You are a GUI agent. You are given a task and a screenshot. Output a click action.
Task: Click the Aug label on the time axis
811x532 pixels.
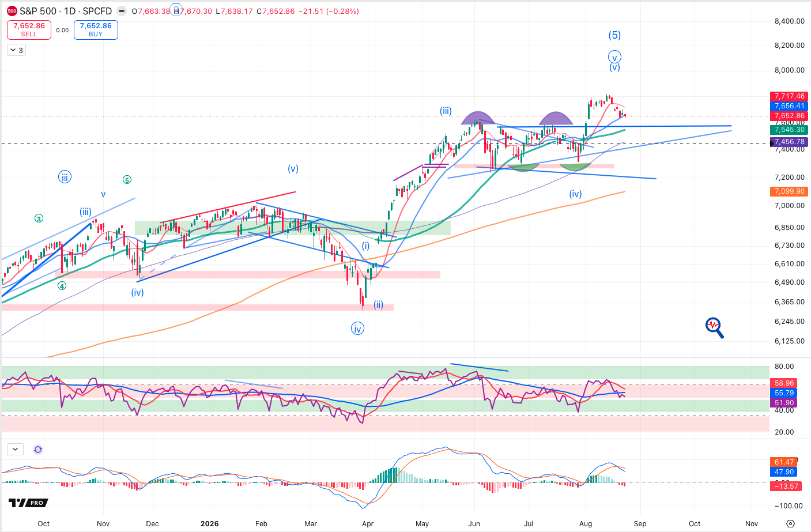coord(586,523)
